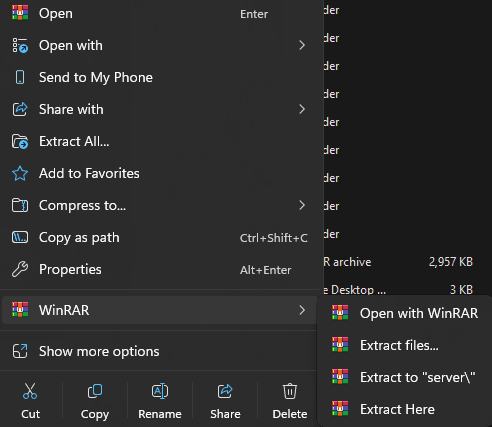Select Open with WinRAR in the submenu

405,313
